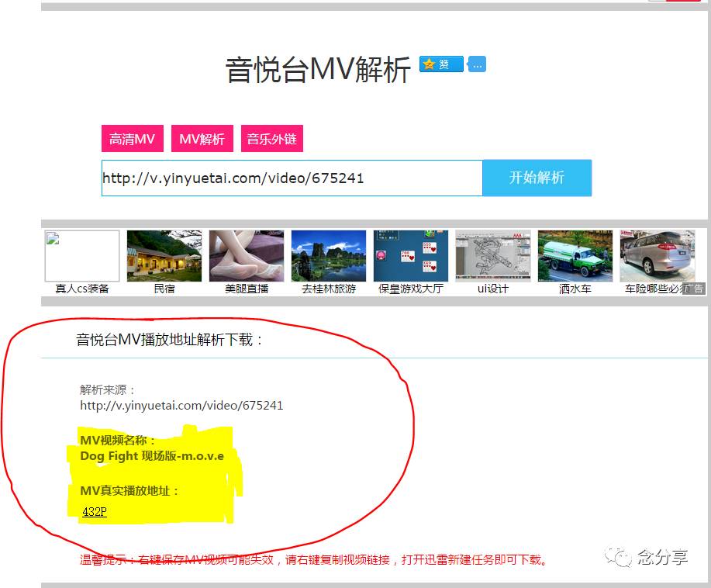711x588 pixels.
Task: Click the star 赞 like button
Action: (441, 64)
